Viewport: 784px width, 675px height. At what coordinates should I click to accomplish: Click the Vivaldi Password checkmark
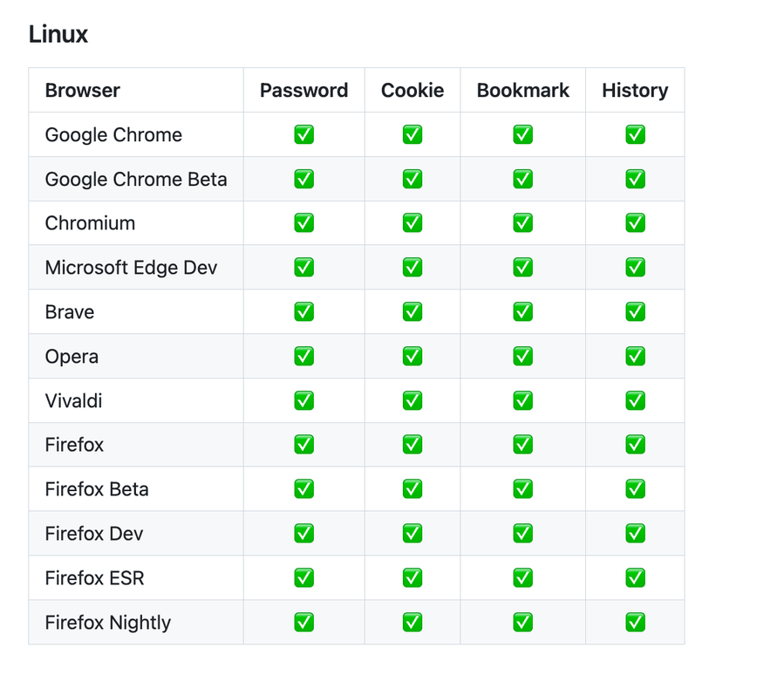click(x=304, y=400)
